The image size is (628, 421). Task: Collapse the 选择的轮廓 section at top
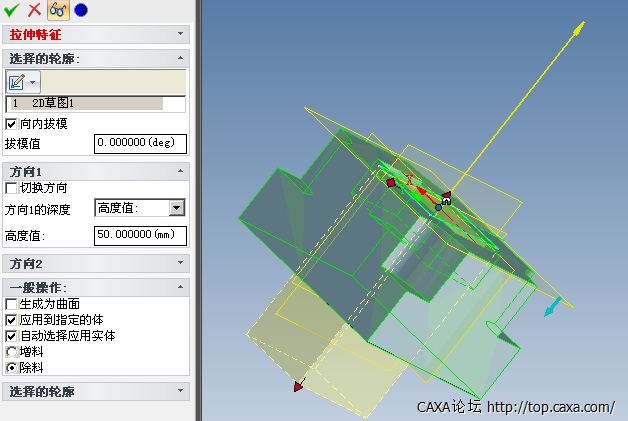click(x=180, y=58)
